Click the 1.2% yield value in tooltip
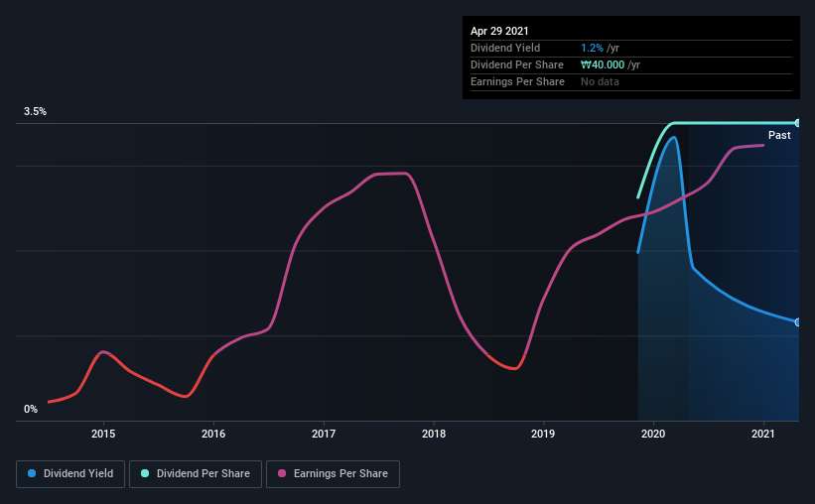Image resolution: width=815 pixels, height=504 pixels. [x=592, y=48]
